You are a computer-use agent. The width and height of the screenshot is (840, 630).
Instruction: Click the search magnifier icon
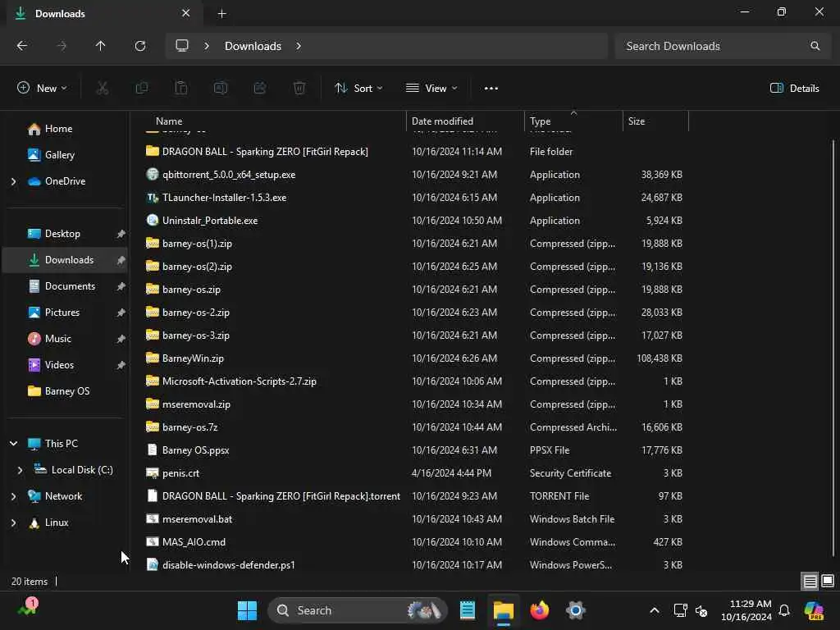coord(815,46)
